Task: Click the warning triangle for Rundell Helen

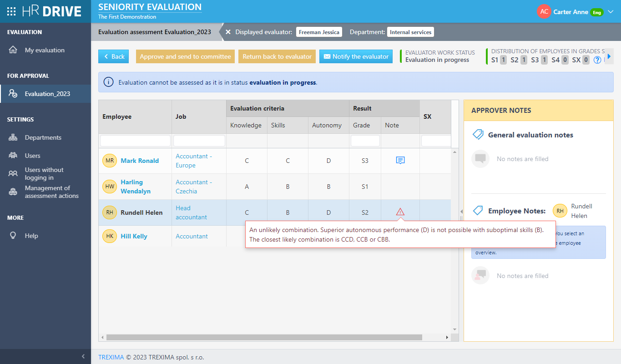Action: click(x=400, y=212)
